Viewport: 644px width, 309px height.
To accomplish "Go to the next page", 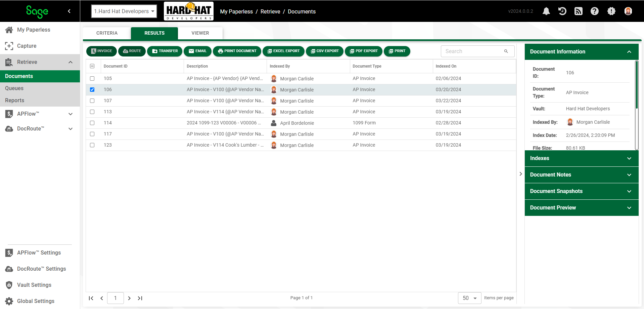I will [x=129, y=298].
